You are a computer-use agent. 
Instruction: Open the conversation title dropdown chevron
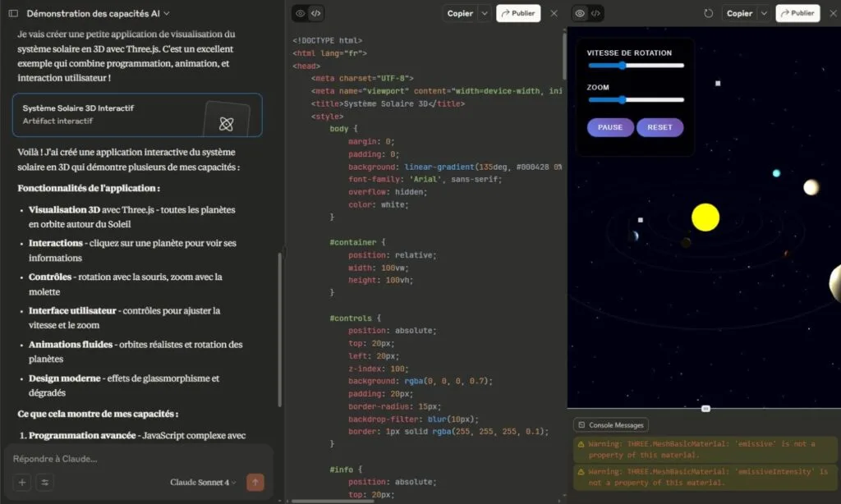pos(167,13)
